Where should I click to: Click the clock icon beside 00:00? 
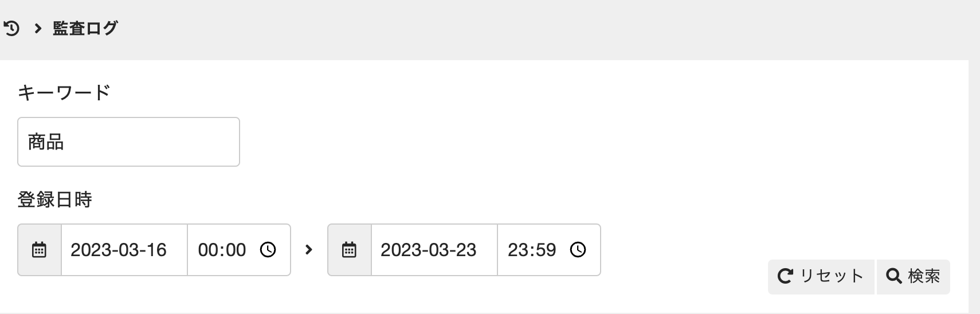(268, 250)
